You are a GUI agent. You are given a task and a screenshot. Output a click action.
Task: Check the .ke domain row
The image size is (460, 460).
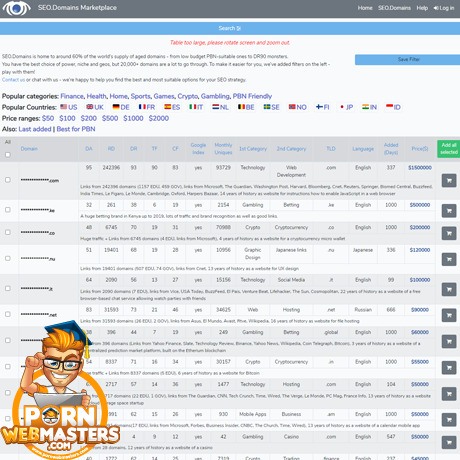click(x=8, y=210)
